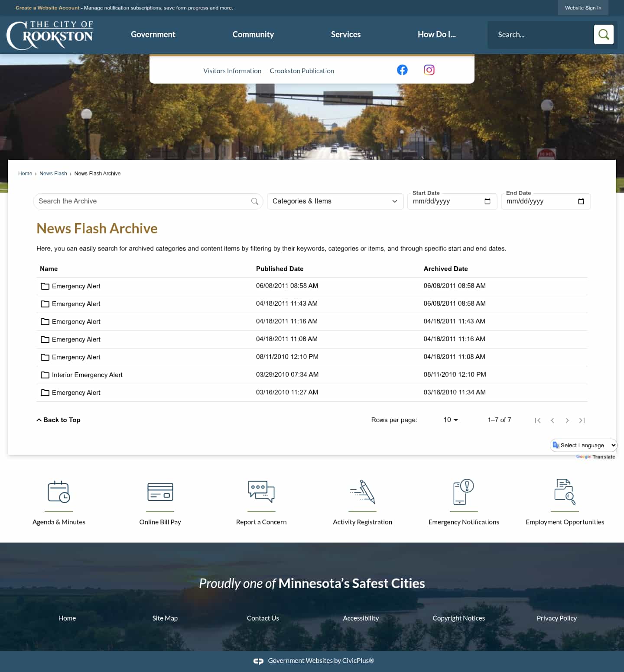
Task: Jump to the last results page
Action: pyautogui.click(x=582, y=420)
